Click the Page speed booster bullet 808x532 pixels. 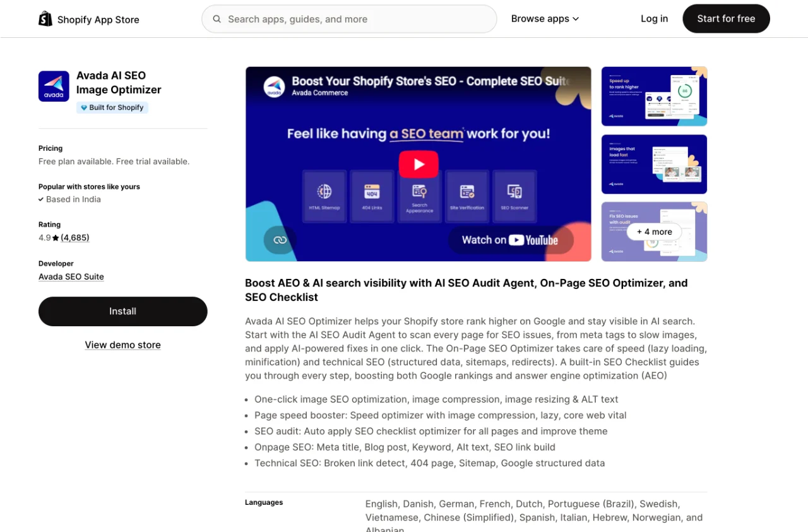pos(441,415)
